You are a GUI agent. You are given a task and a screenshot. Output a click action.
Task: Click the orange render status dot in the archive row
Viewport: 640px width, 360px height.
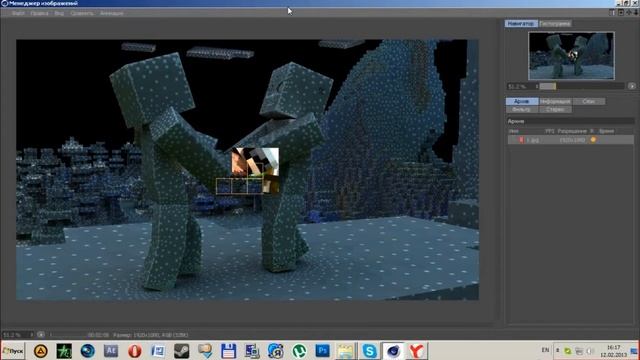[593, 140]
